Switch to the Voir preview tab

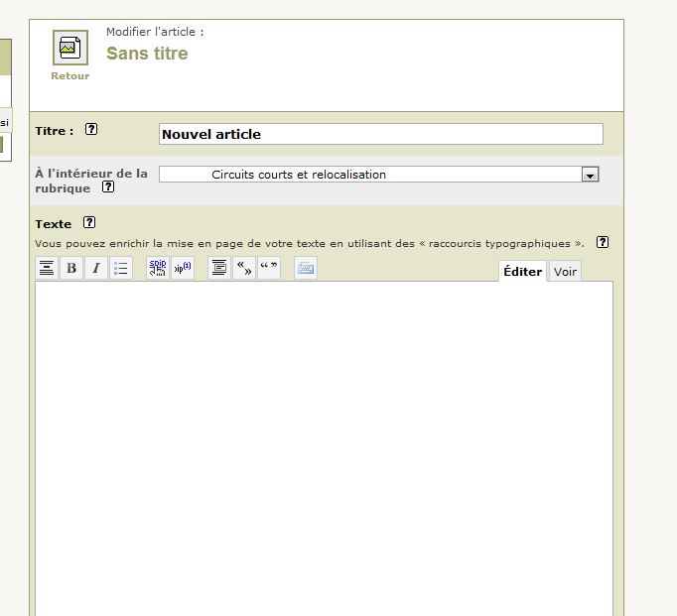point(565,272)
